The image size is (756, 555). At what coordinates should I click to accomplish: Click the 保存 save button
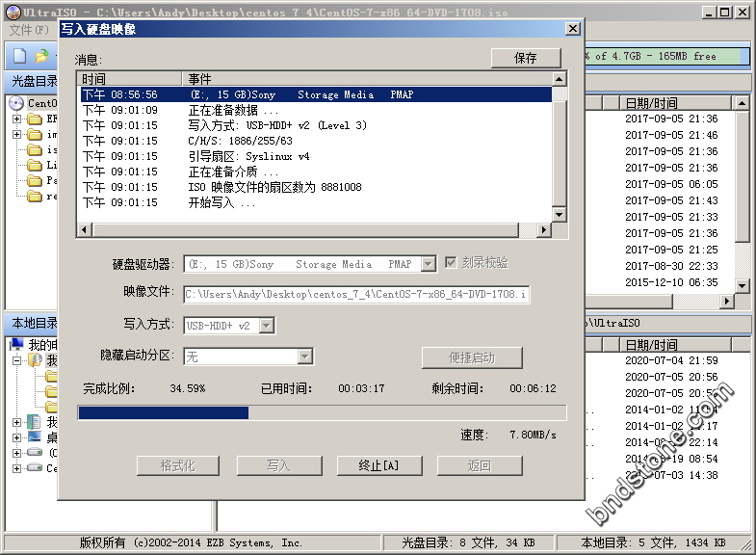526,58
